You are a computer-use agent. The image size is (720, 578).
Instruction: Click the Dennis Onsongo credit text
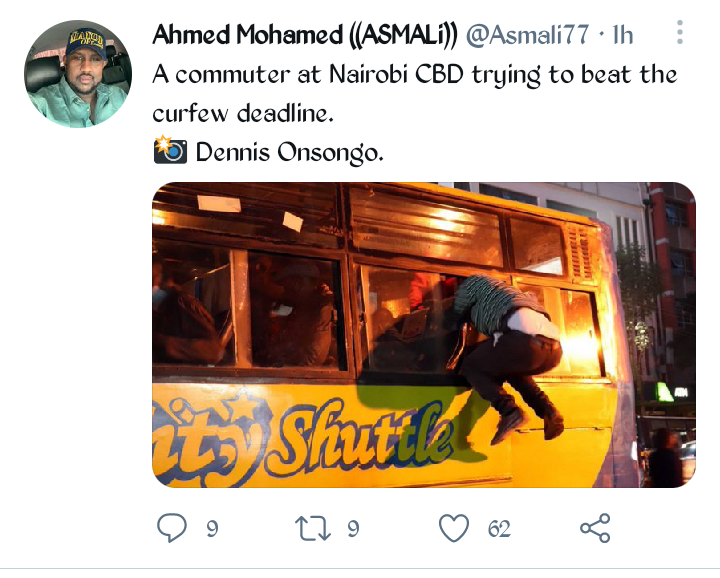tap(290, 152)
